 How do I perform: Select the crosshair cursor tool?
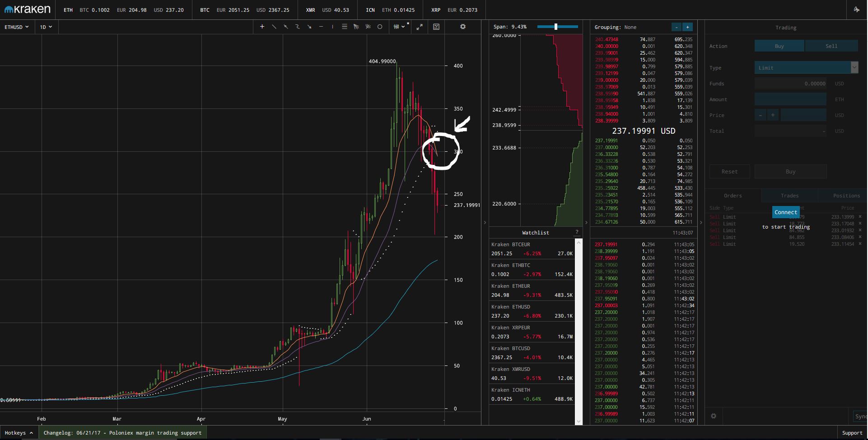(x=262, y=27)
